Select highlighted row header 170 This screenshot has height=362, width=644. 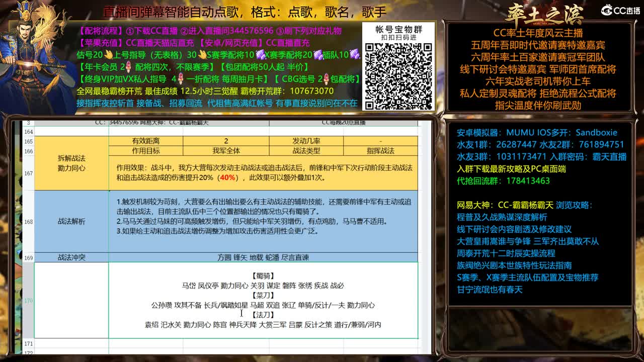[x=28, y=300]
